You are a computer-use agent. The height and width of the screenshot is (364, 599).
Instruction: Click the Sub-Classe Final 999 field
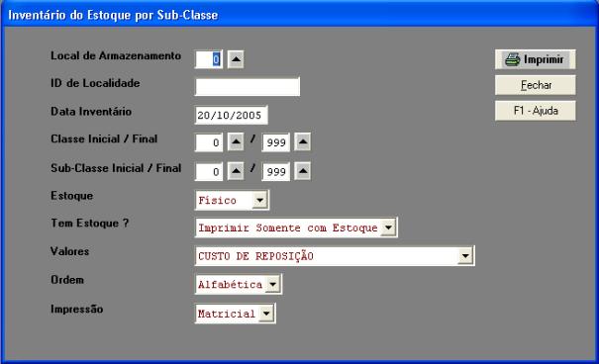(276, 171)
